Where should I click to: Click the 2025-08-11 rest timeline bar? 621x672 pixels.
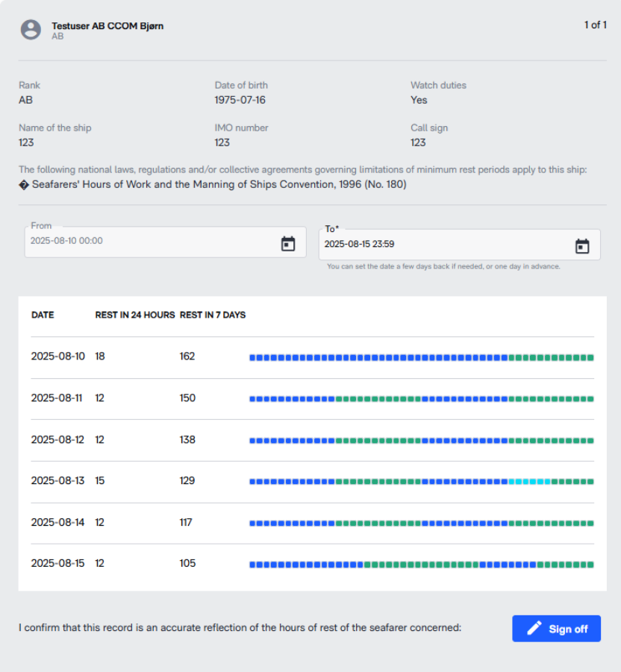click(422, 399)
